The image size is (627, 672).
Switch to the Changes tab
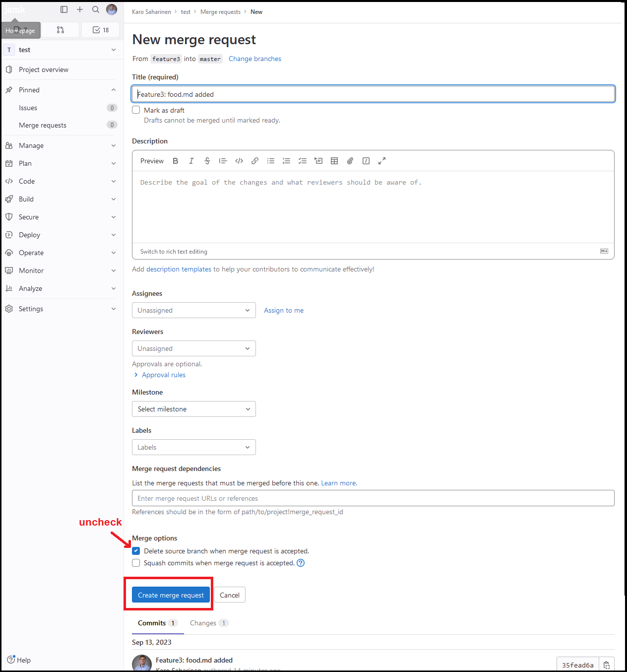pos(203,623)
